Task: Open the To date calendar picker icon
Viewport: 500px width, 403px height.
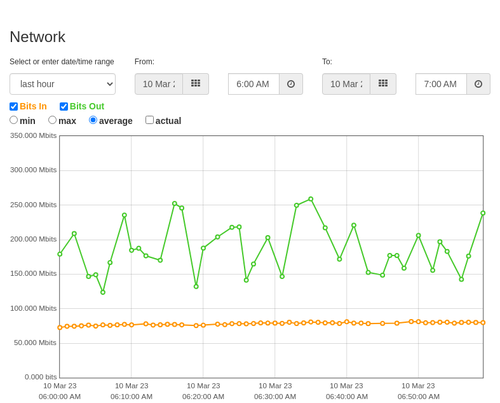Action: [x=383, y=84]
